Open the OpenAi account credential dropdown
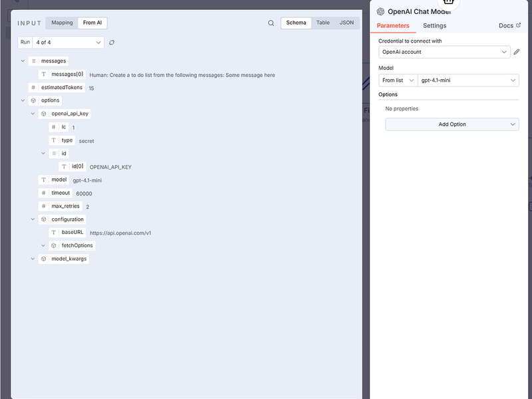Image resolution: width=532 pixels, height=399 pixels. [444, 52]
